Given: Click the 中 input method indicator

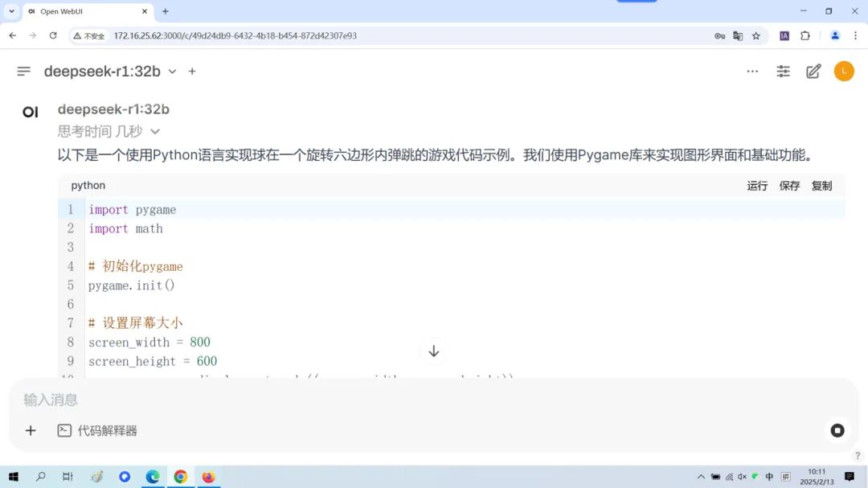Looking at the screenshot, I should (769, 477).
